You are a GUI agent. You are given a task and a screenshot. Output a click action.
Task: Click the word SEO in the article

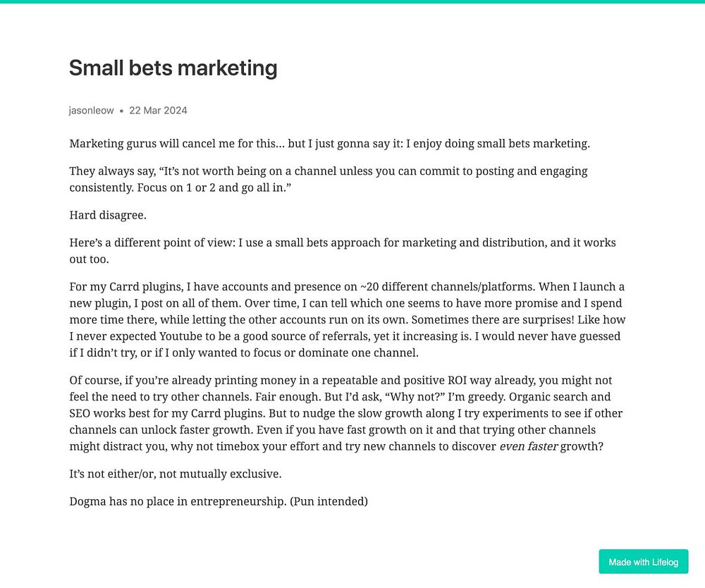80,414
